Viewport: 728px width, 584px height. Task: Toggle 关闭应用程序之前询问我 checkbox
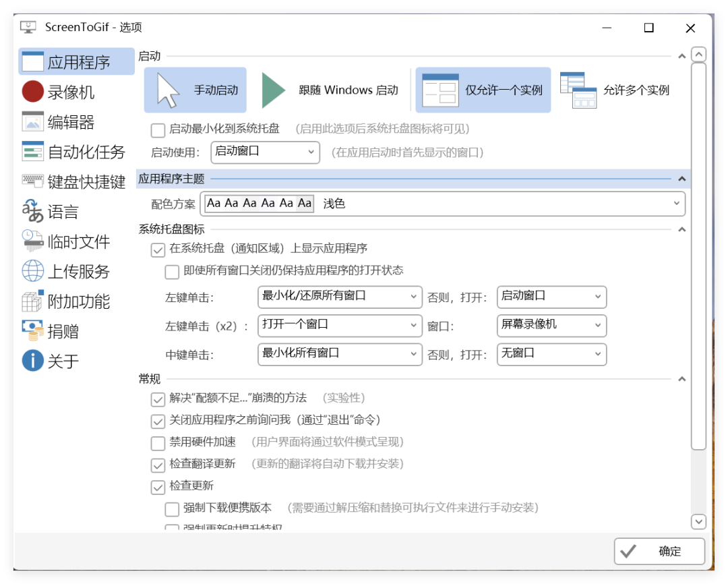158,421
